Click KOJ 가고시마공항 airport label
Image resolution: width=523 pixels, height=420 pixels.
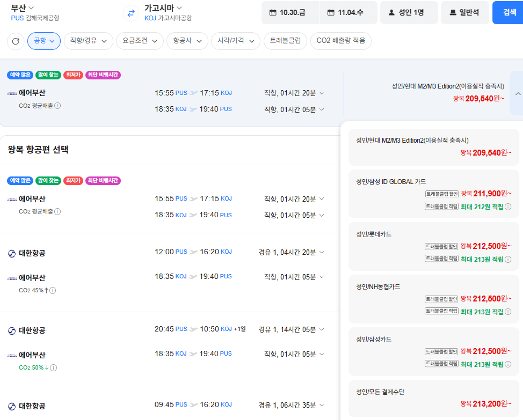click(168, 18)
